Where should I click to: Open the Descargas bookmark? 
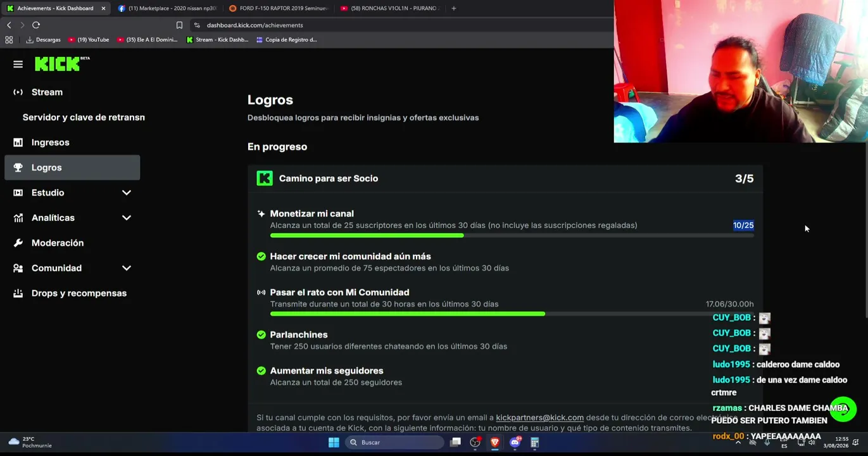pyautogui.click(x=43, y=40)
